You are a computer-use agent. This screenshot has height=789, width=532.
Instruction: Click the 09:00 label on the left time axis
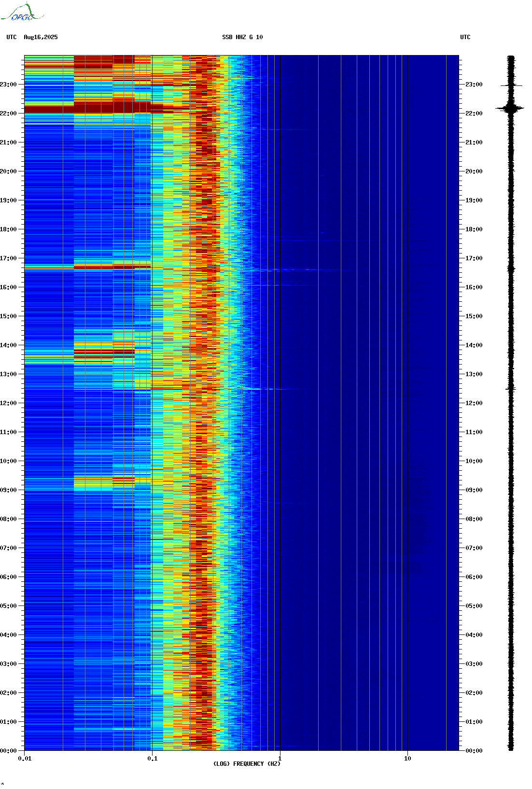coord(8,490)
